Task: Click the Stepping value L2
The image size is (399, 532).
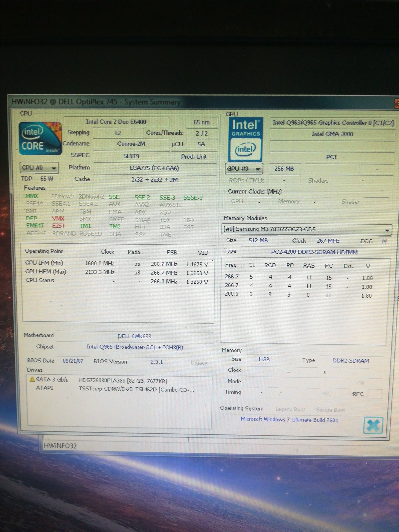Action: point(118,133)
